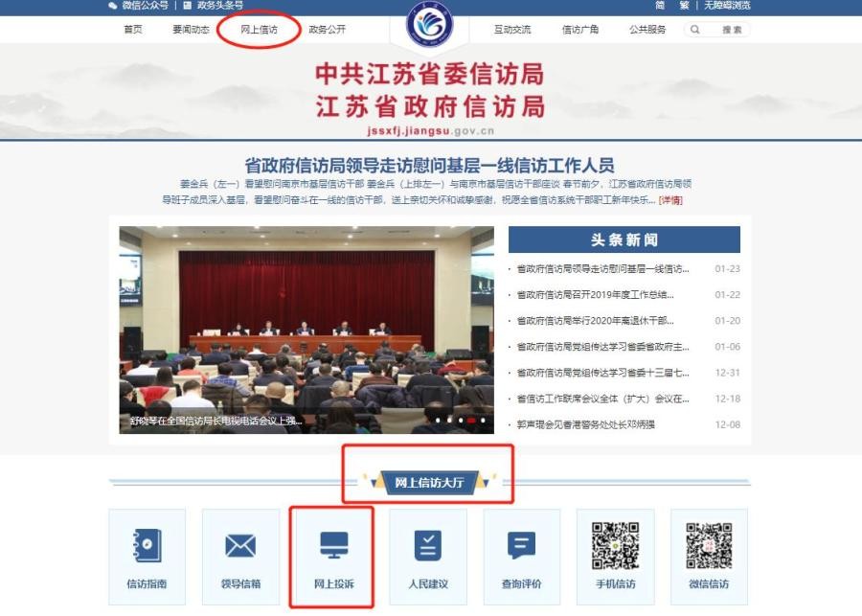862x616 pixels.
Task: Click the 网上投诉 monitor icon
Action: tap(333, 546)
